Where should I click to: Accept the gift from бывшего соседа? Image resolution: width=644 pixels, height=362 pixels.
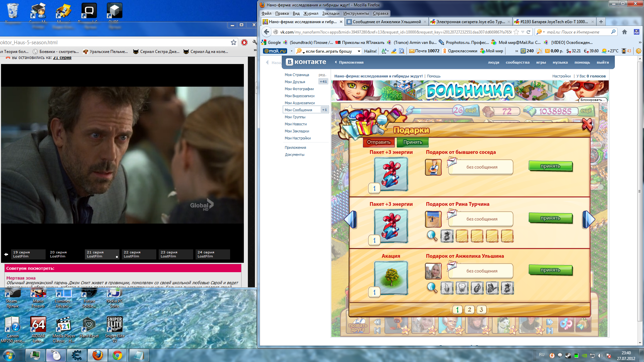point(550,166)
